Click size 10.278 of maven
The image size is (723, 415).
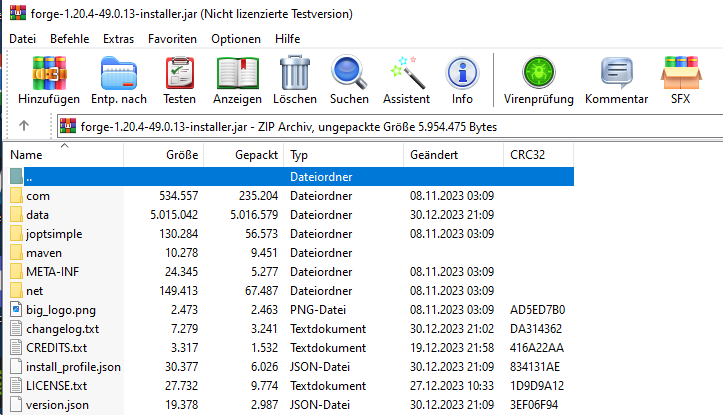182,253
